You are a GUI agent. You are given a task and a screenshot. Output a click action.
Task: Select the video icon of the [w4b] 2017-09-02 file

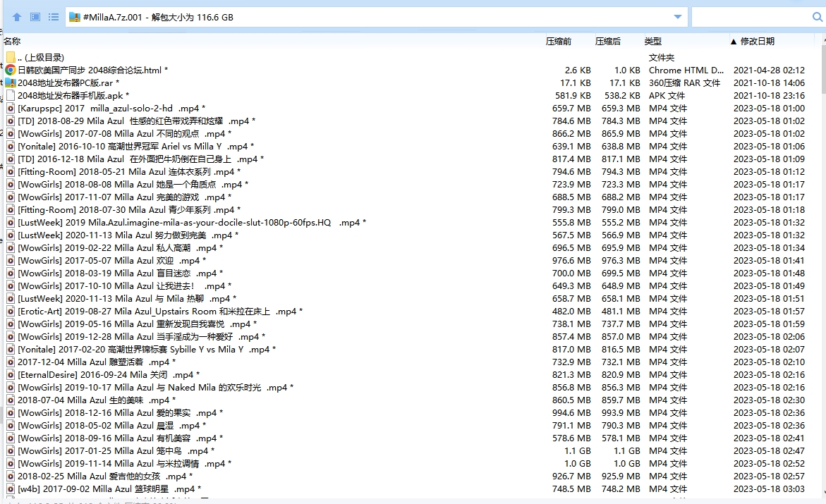coord(11,488)
